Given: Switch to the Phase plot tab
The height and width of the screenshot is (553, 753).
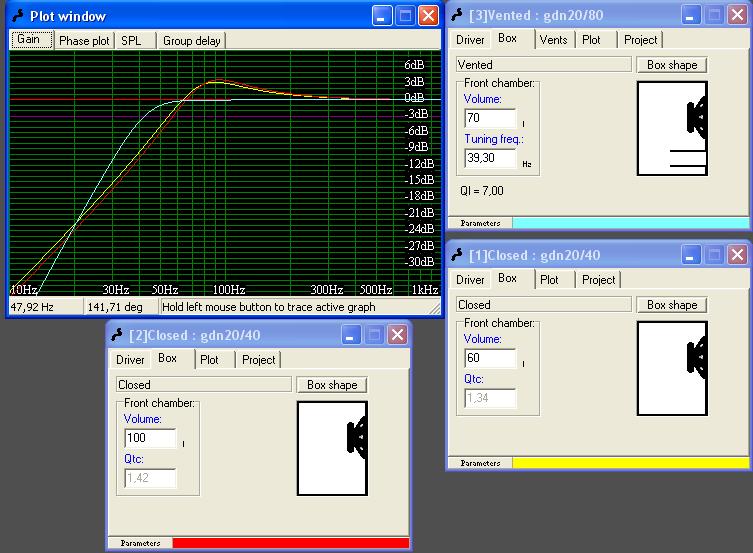Looking at the screenshot, I should click(x=84, y=41).
